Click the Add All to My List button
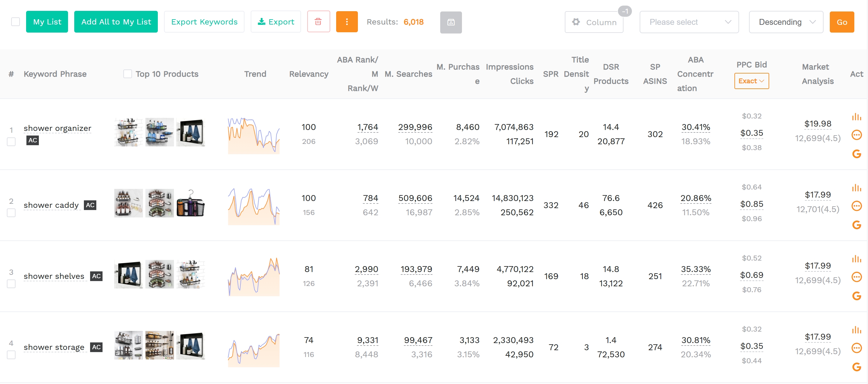The image size is (868, 384). 116,21
